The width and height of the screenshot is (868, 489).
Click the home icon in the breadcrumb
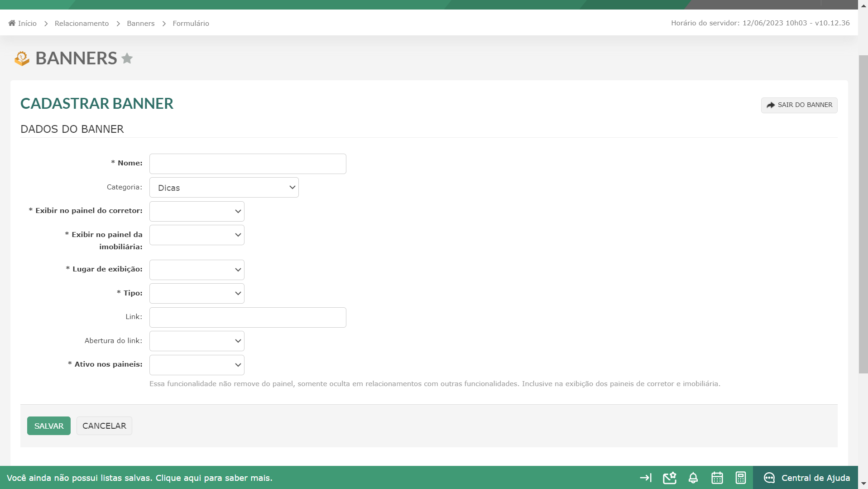[x=12, y=23]
